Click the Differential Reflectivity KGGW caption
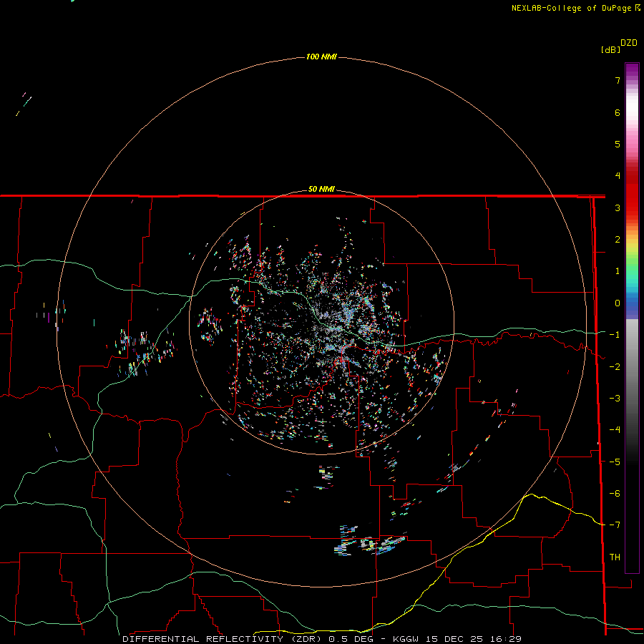Image resolution: width=644 pixels, height=644 pixels. pyautogui.click(x=322, y=639)
